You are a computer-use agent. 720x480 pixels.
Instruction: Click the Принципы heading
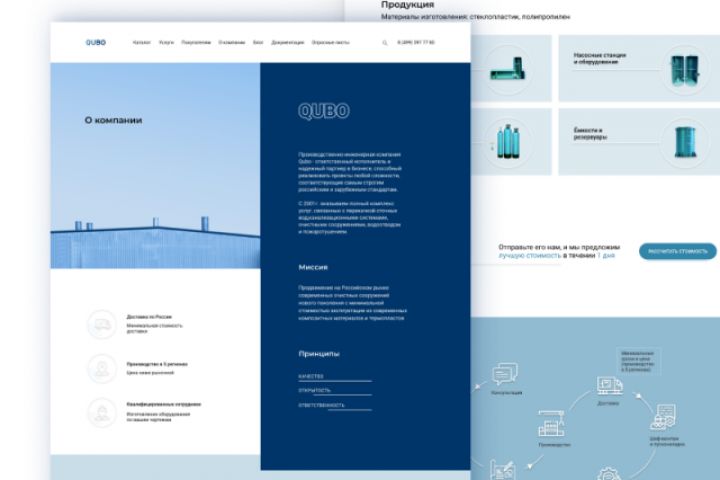coord(319,354)
